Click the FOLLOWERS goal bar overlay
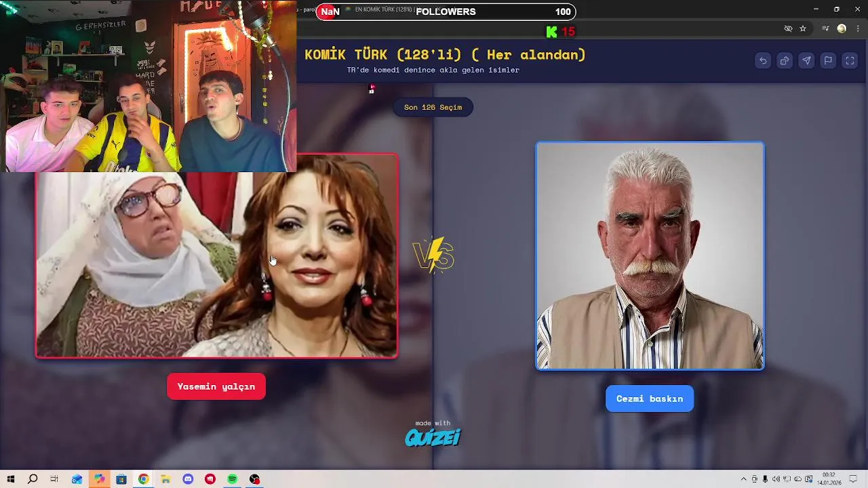This screenshot has height=488, width=868. 446,12
